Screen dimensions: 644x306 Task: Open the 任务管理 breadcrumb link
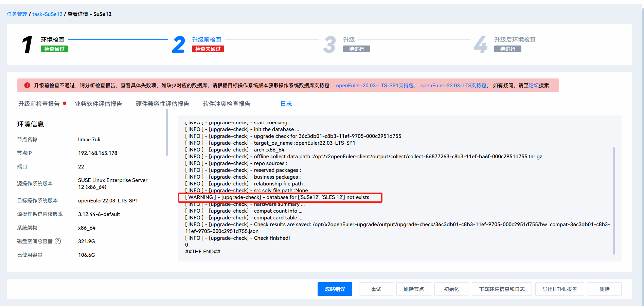tap(17, 14)
